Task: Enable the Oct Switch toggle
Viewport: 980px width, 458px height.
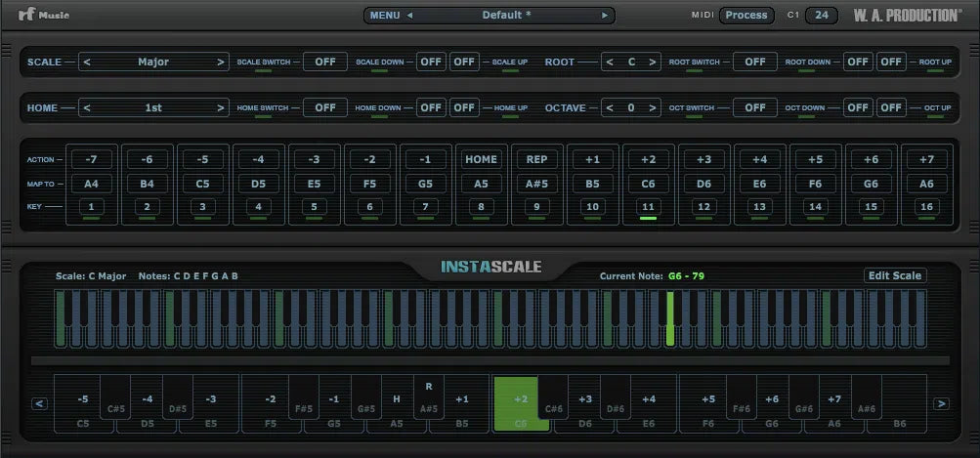Action: point(755,107)
